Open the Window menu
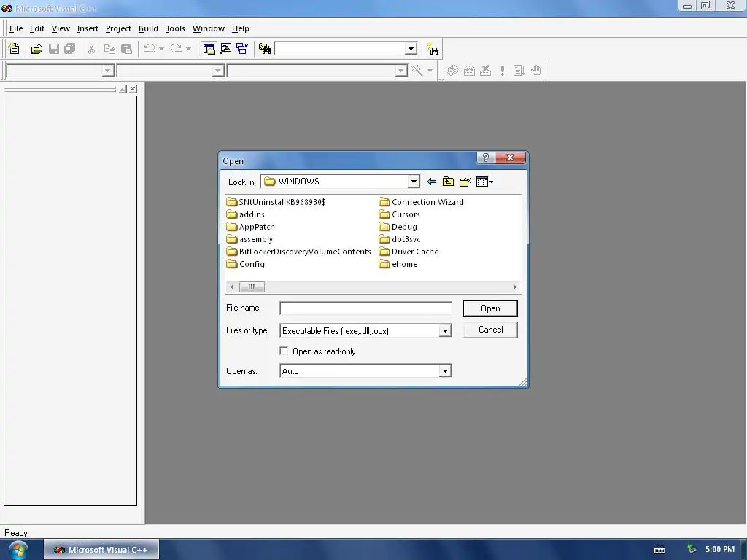This screenshot has height=560, width=747. click(x=208, y=28)
